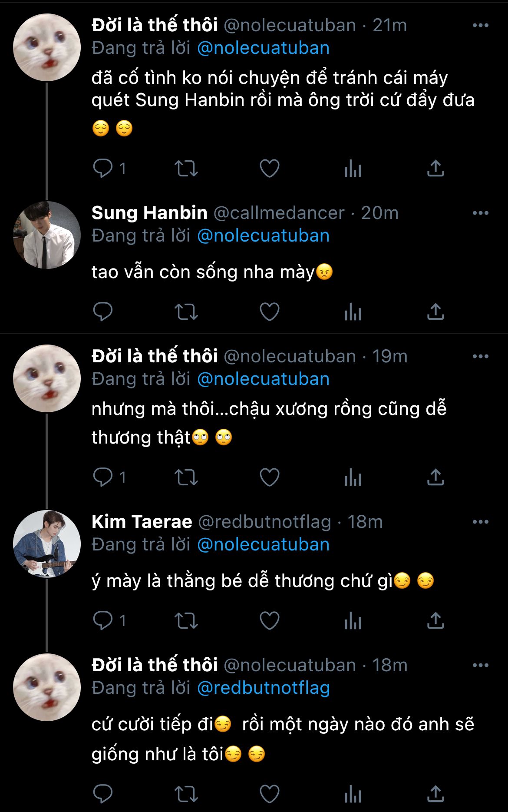Open more options on Sung Hanbin's tweet
This screenshot has height=812, width=508.
tap(480, 213)
